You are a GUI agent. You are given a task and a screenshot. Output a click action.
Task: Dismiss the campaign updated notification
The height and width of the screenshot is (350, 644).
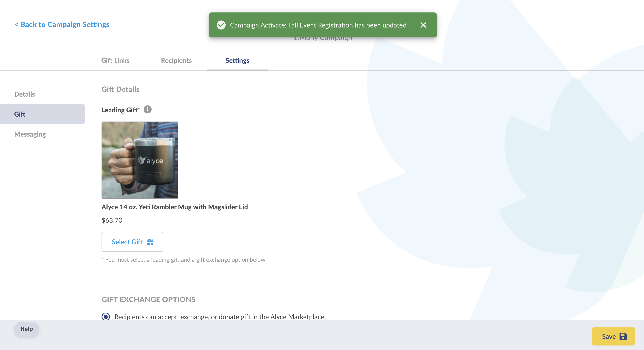423,25
